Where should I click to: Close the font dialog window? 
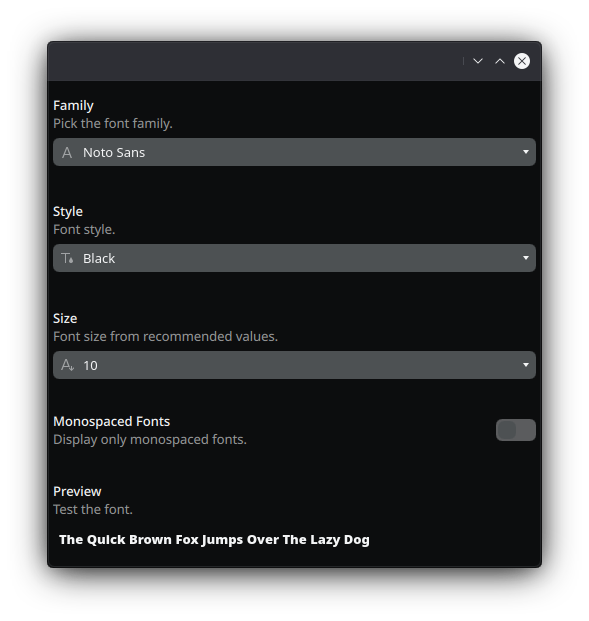tap(522, 61)
